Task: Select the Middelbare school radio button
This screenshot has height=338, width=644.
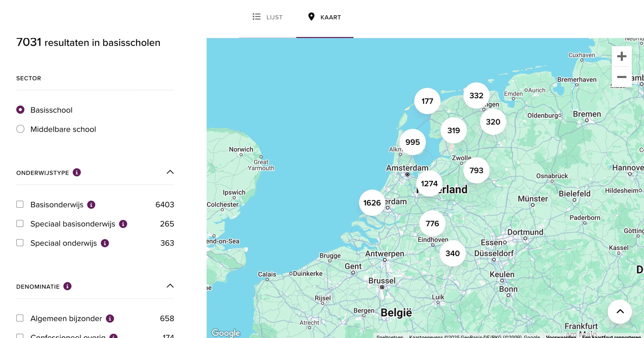Action: pos(20,129)
